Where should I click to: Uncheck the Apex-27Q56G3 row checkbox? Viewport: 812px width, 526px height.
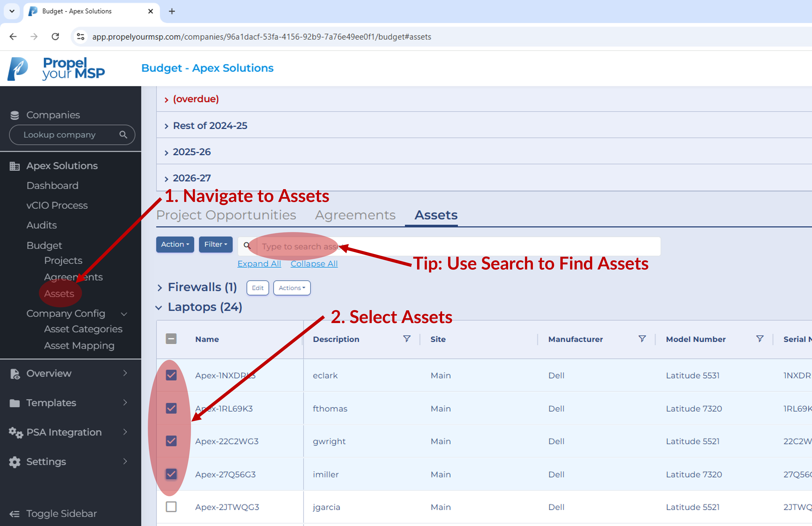171,474
